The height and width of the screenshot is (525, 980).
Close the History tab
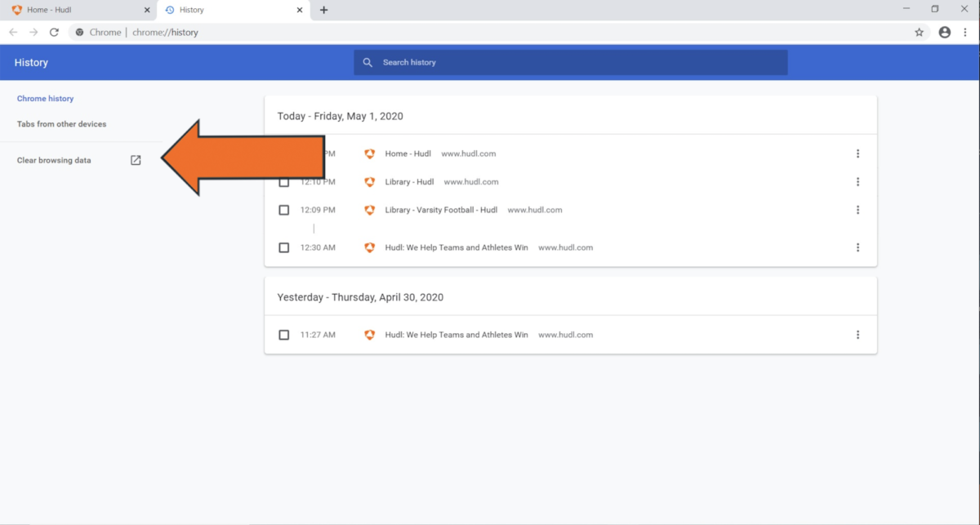coord(300,10)
